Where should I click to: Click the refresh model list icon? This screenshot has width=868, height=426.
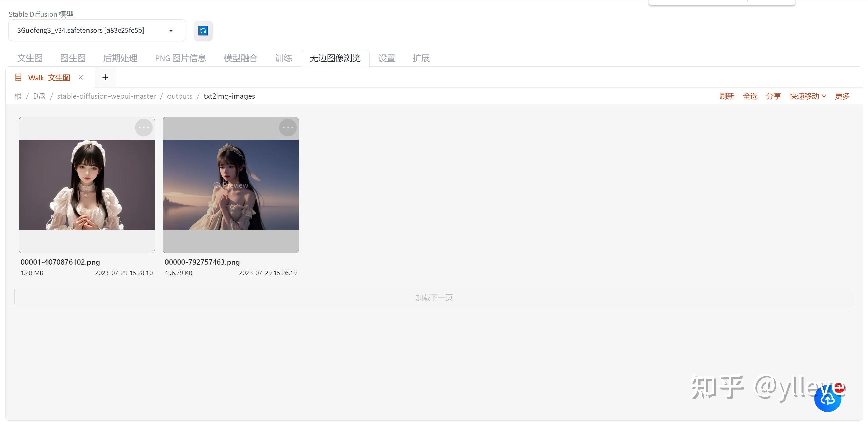click(x=203, y=31)
